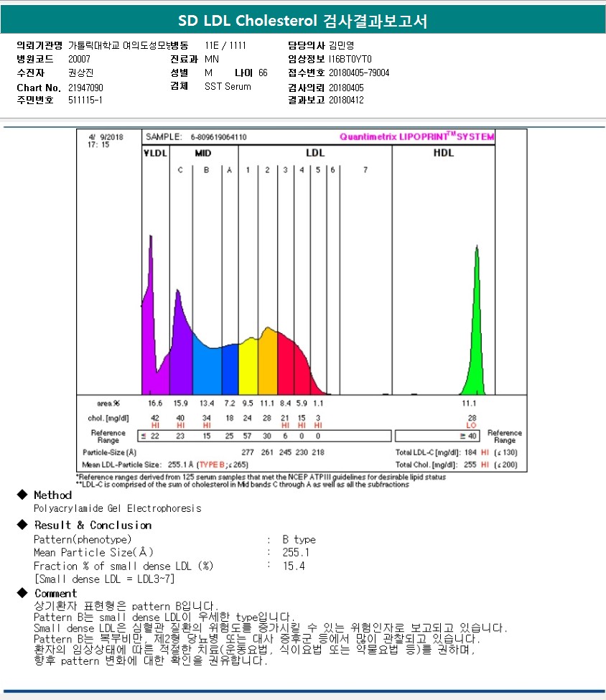This screenshot has height=700, width=606.
Task: Click the MID column header
Action: [202, 153]
